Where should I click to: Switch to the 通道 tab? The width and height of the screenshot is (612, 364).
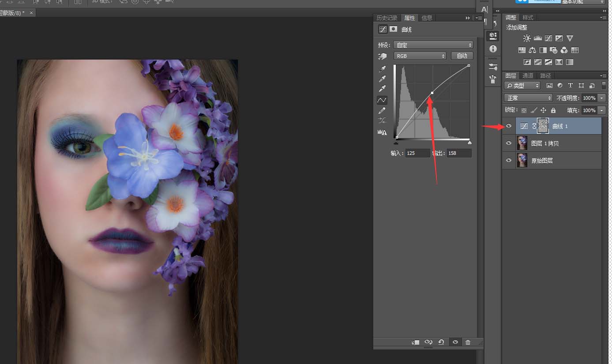click(528, 75)
